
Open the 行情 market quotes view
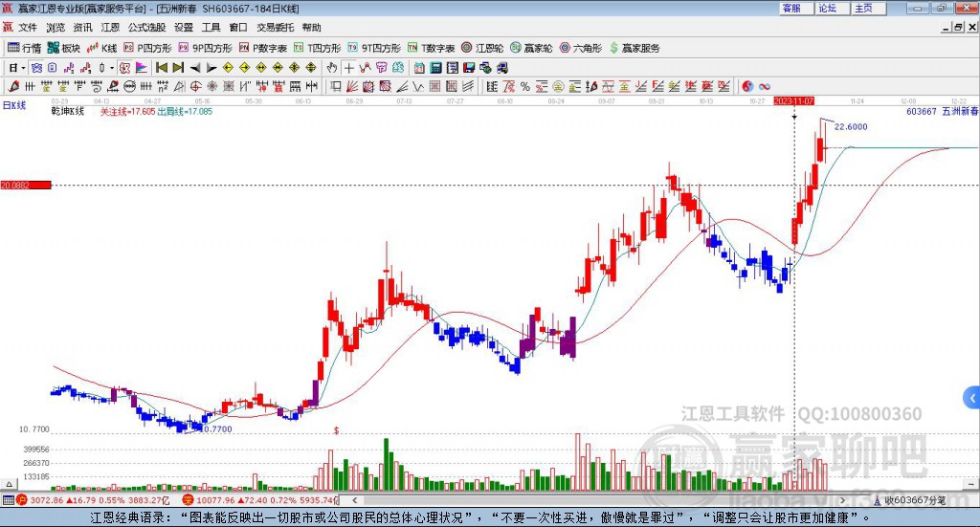click(24, 48)
